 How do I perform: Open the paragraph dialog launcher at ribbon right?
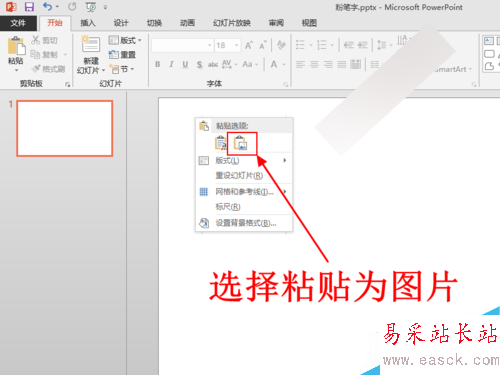(x=473, y=85)
